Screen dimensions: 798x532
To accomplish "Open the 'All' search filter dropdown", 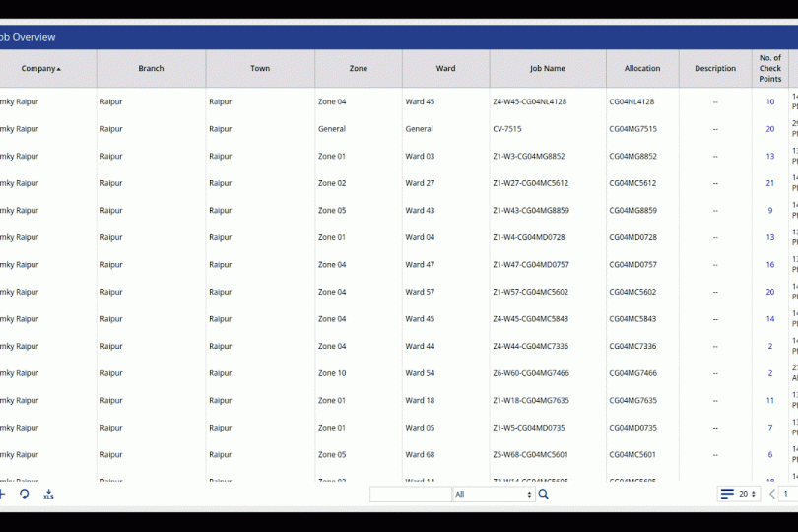I will pos(494,494).
